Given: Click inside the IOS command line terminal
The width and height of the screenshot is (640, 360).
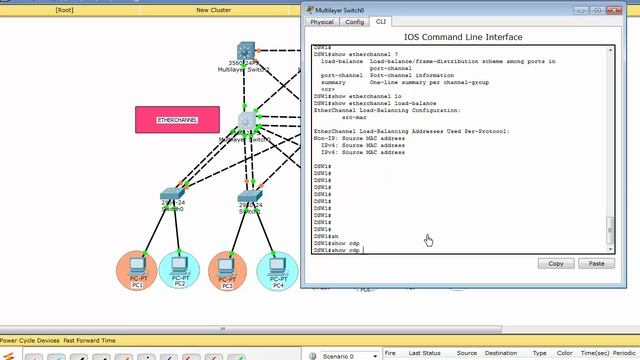Looking at the screenshot, I should (459, 149).
